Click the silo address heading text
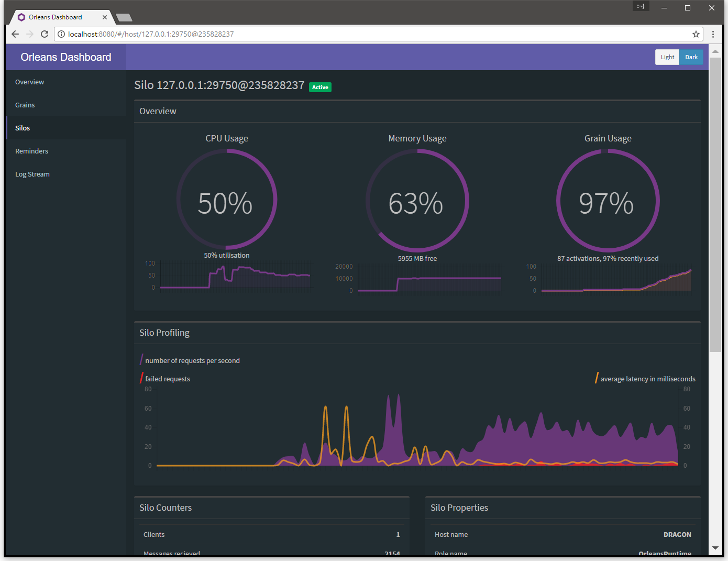The image size is (728, 561). pyautogui.click(x=219, y=85)
